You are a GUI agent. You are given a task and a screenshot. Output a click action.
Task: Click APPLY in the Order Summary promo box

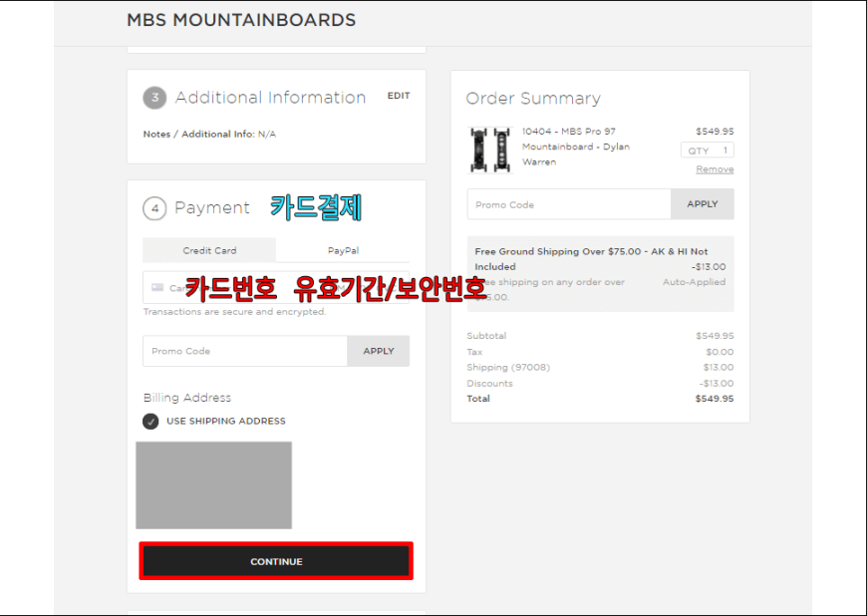coord(703,204)
